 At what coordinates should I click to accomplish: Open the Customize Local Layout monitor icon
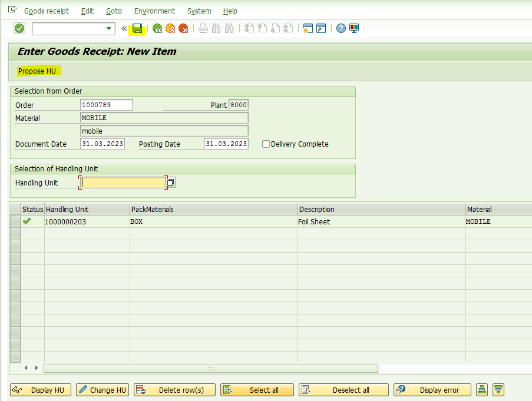354,28
